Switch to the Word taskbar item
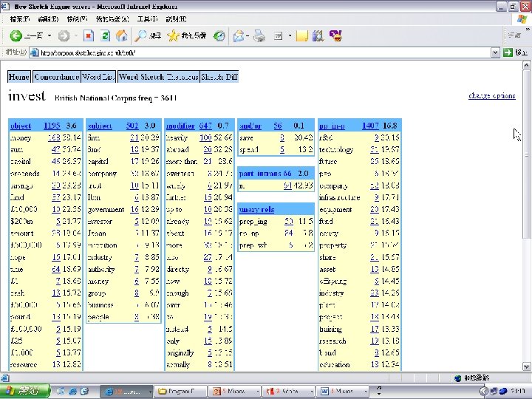The width and height of the screenshot is (532, 399). [344, 391]
